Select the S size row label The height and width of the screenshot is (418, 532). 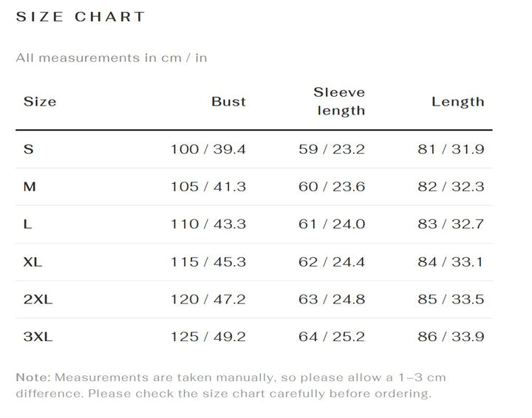pos(29,149)
